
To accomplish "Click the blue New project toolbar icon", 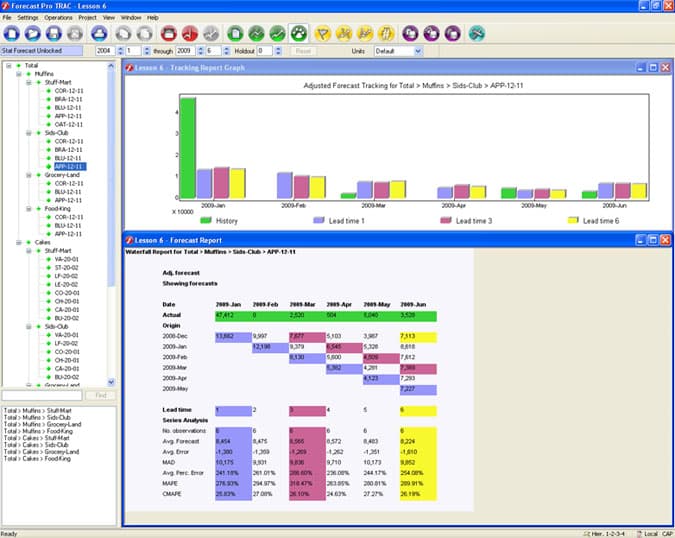I will (12, 33).
